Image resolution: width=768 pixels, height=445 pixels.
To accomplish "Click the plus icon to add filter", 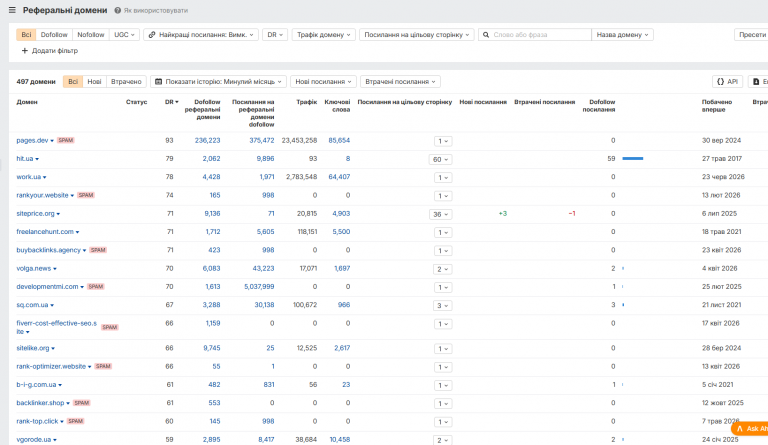I will 24,50.
